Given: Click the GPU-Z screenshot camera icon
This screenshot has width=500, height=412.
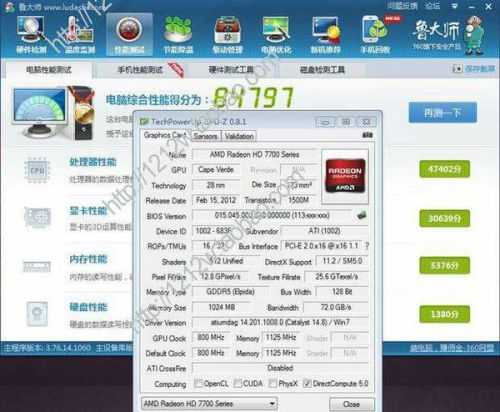Looking at the screenshot, I should tap(367, 135).
